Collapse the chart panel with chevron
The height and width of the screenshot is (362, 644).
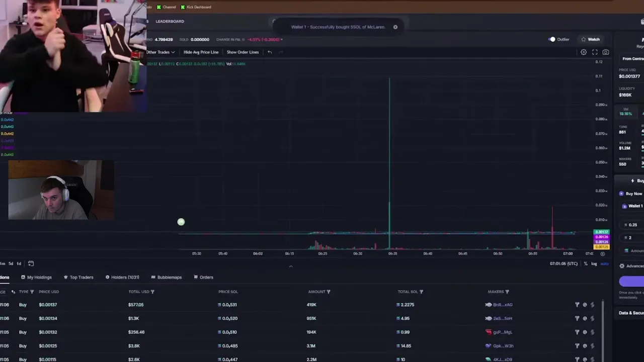tap(291, 266)
